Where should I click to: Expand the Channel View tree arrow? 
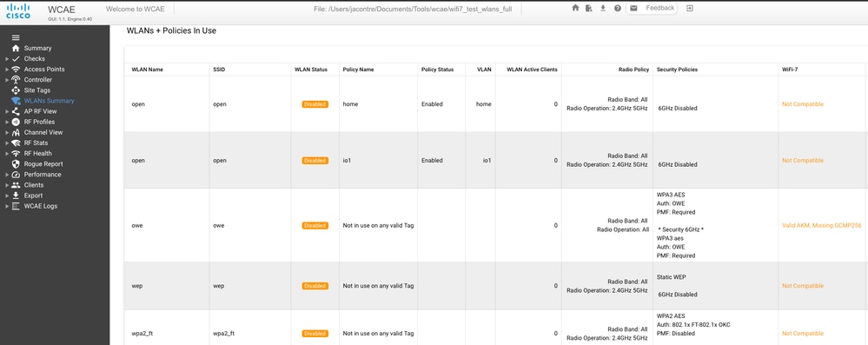pyautogui.click(x=7, y=132)
